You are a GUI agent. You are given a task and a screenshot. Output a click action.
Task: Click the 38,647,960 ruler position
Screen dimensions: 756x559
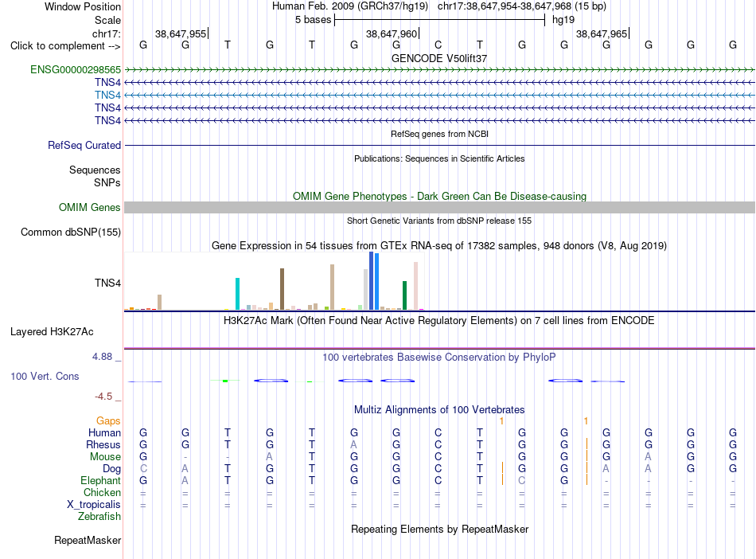click(x=392, y=33)
